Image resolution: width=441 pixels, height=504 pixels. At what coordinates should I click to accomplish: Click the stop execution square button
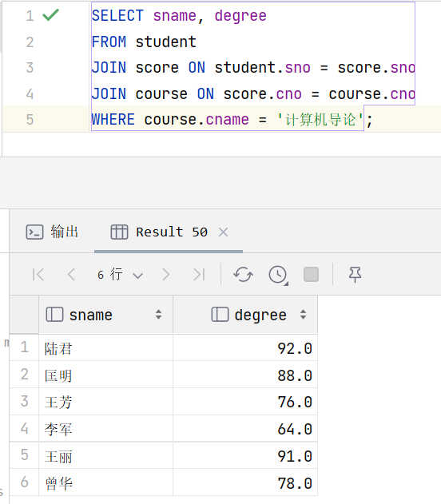pos(311,275)
